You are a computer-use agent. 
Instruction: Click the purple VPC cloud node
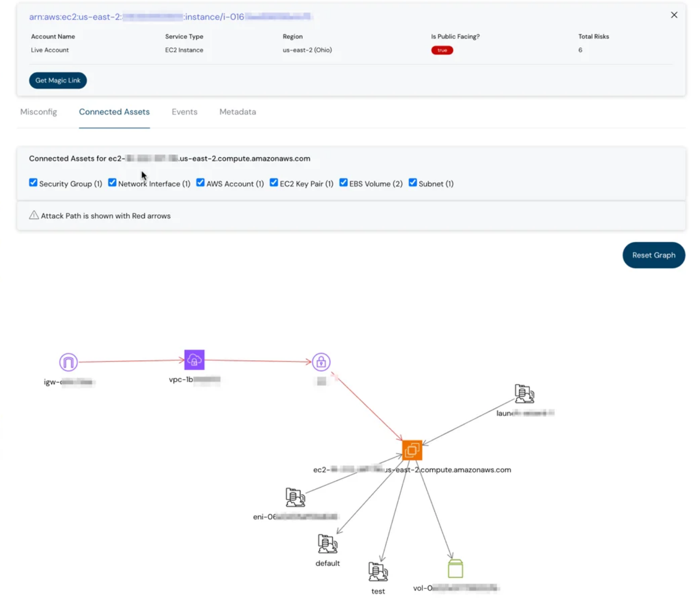(x=194, y=359)
